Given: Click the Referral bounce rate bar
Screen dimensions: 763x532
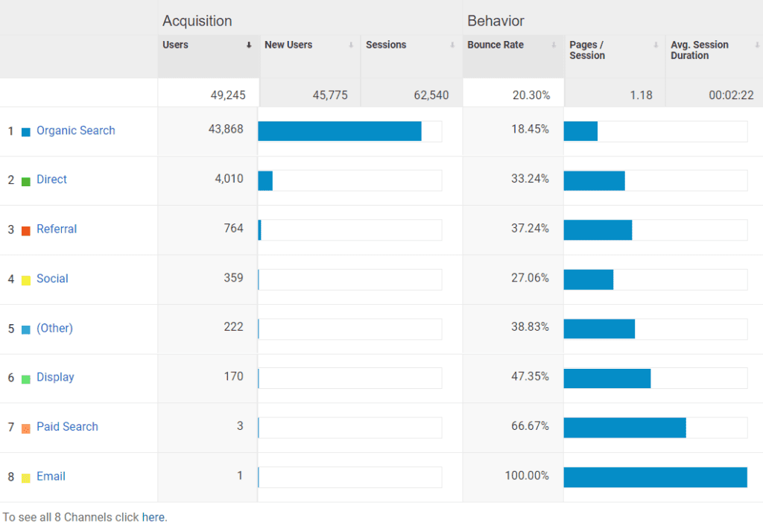Looking at the screenshot, I should tap(598, 230).
